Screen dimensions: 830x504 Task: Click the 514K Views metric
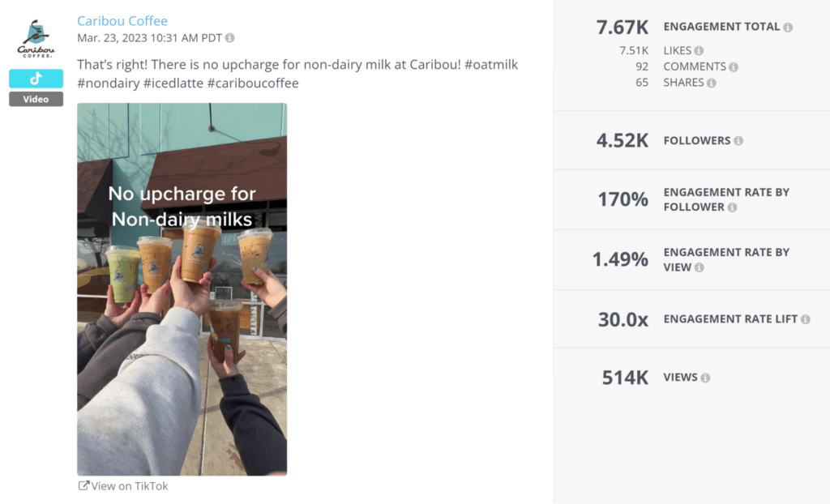coord(623,377)
